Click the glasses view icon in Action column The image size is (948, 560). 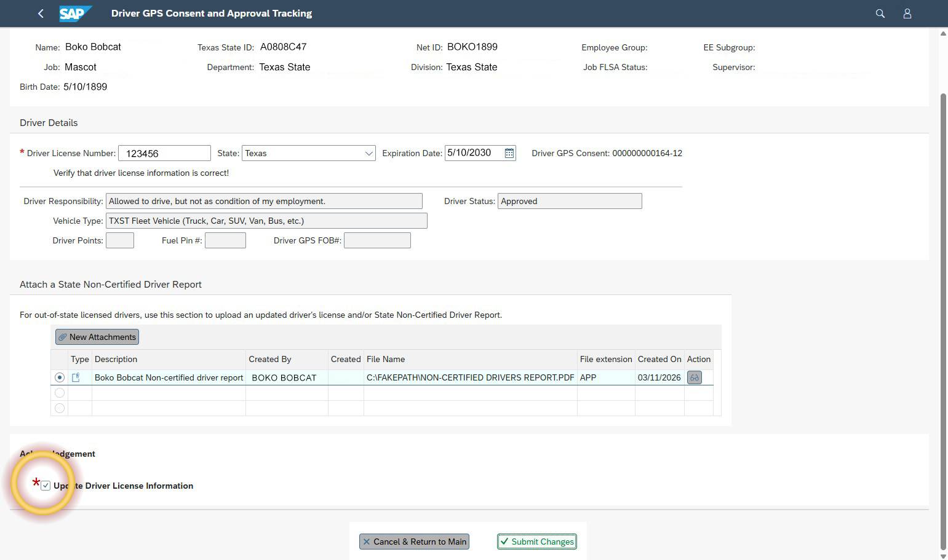694,377
